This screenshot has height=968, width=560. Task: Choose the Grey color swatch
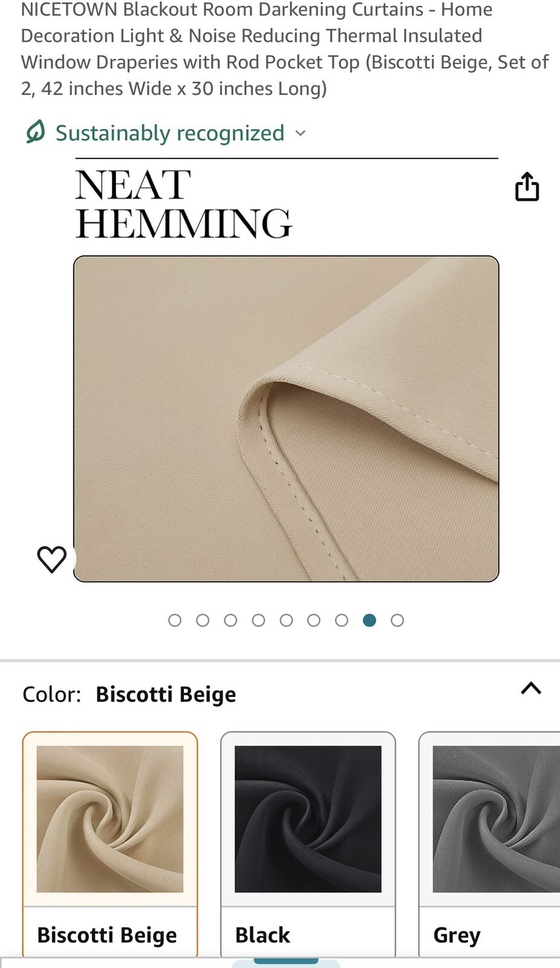point(489,844)
